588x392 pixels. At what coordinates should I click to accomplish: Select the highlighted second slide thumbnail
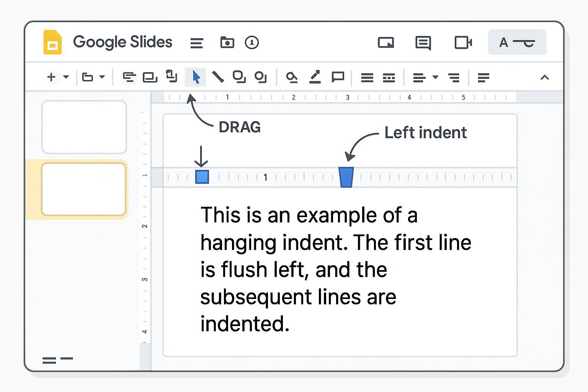point(84,189)
